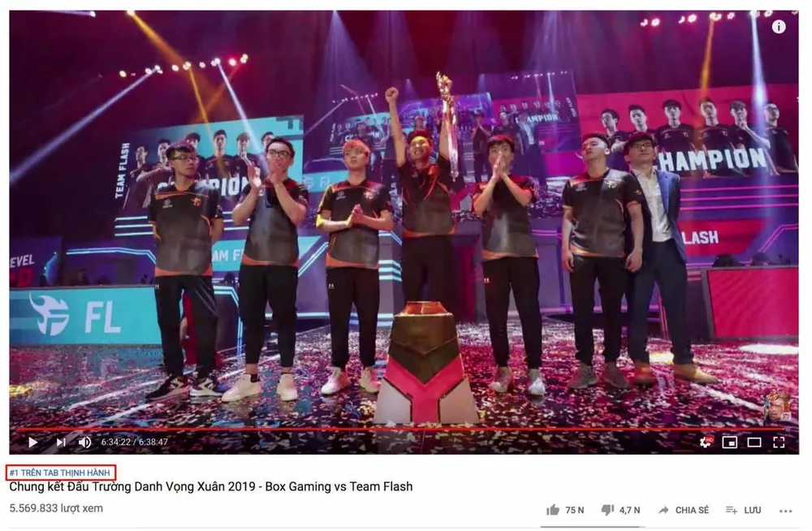The height and width of the screenshot is (531, 812).
Task: Skip to the next video
Action: click(61, 442)
